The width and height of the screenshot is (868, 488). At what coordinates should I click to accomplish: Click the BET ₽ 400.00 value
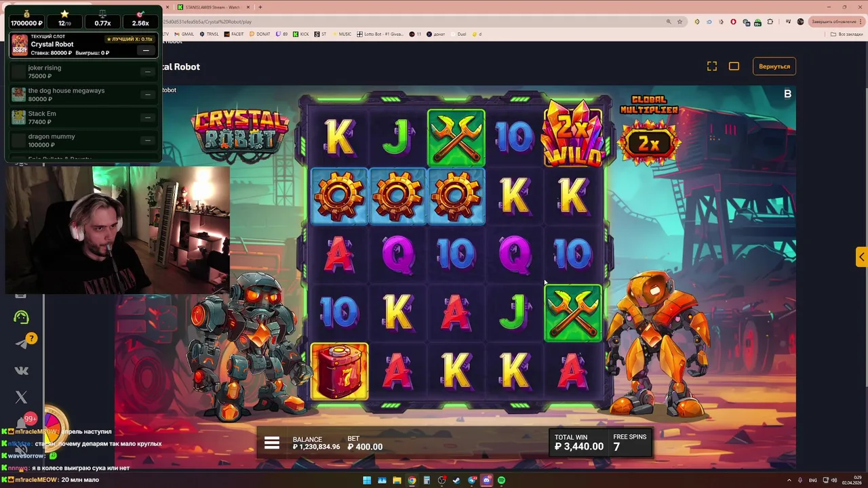tap(365, 447)
